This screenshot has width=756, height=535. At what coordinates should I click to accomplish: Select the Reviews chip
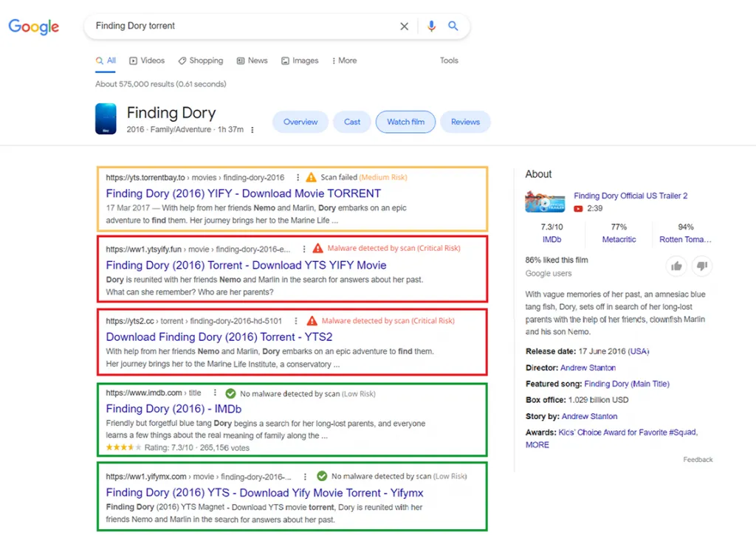465,122
